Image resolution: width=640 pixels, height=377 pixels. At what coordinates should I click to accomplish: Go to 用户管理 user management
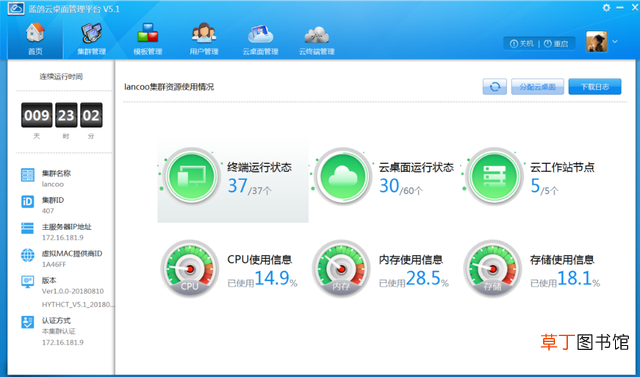(x=204, y=39)
